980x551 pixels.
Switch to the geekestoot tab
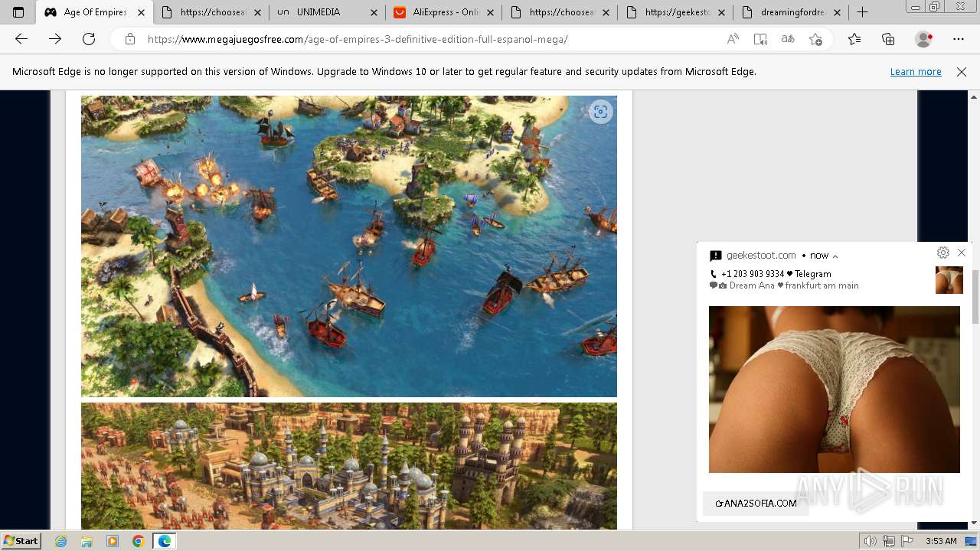pos(675,12)
